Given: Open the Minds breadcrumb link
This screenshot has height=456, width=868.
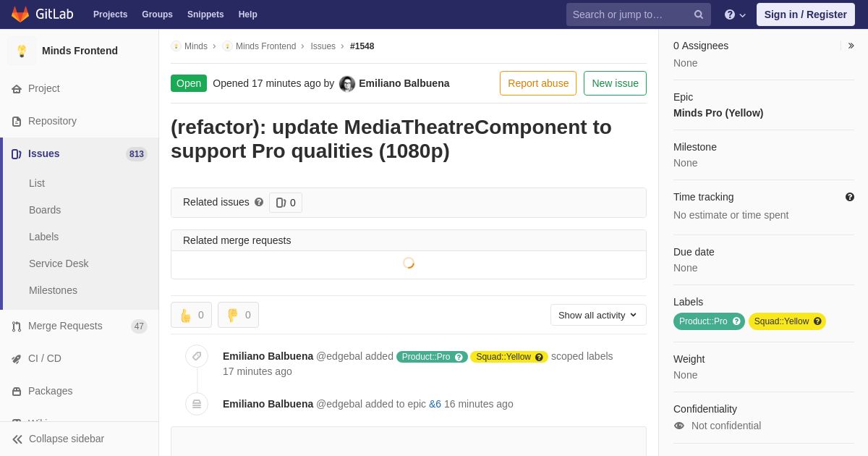Looking at the screenshot, I should click(196, 46).
